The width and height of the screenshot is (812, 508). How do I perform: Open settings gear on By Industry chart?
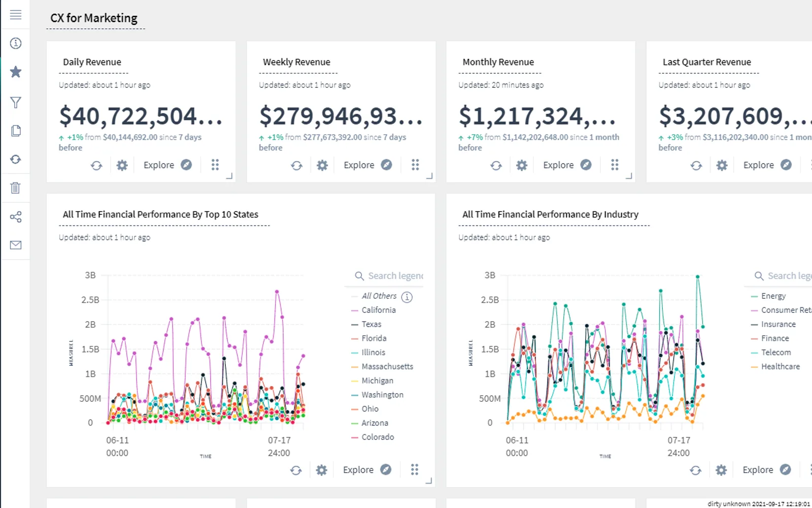tap(721, 470)
